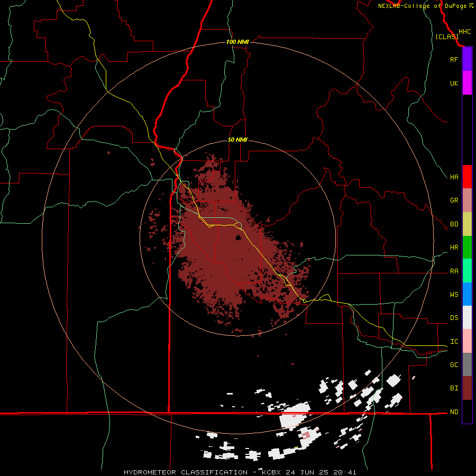Click the UK magenta legend swatch
The height and width of the screenshot is (476, 476).
pos(467,83)
